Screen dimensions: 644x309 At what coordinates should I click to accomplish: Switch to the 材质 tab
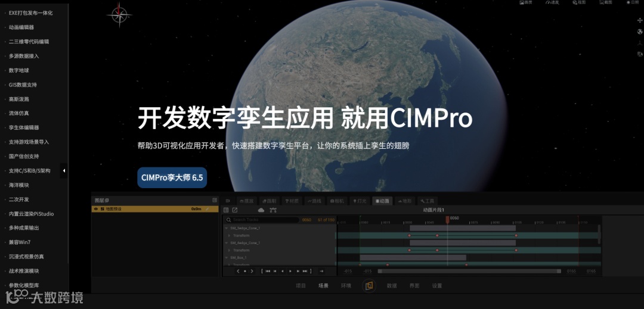292,201
